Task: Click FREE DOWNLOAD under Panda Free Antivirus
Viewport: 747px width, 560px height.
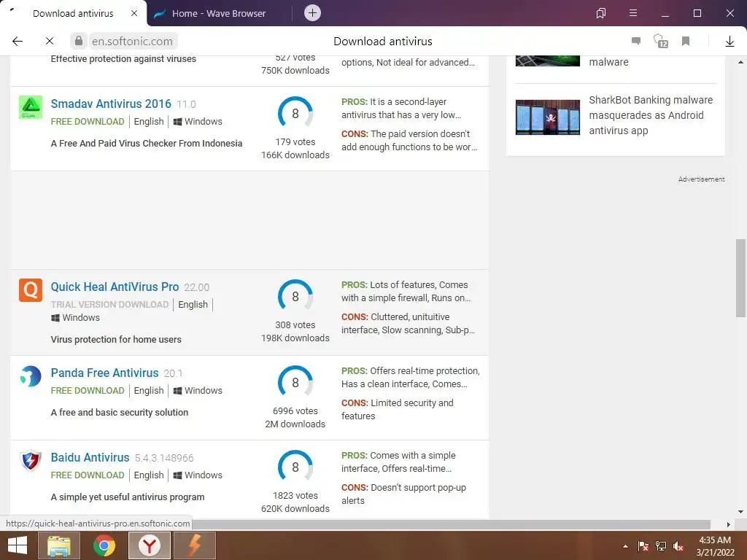Action: pos(88,391)
